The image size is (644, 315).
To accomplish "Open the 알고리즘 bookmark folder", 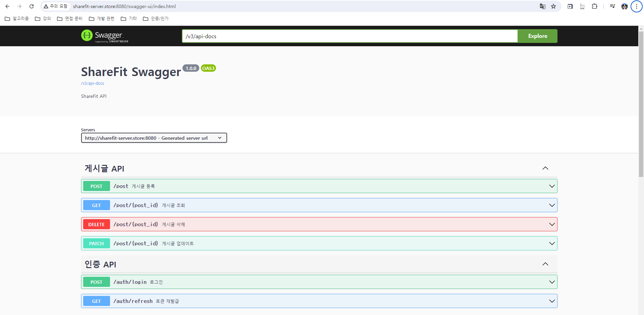I will pos(17,18).
